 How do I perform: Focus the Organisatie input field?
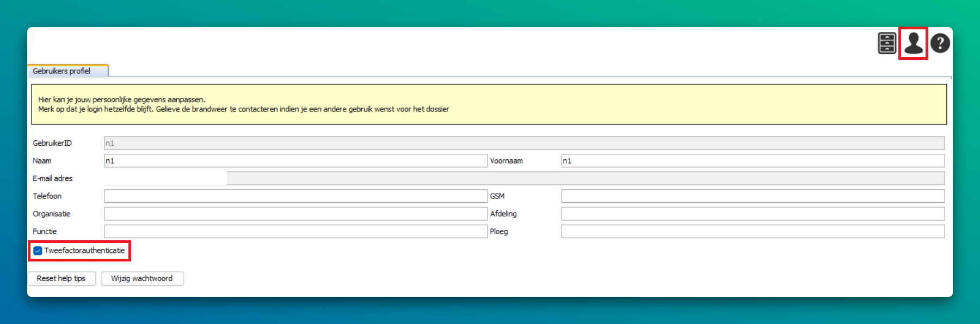click(x=295, y=214)
